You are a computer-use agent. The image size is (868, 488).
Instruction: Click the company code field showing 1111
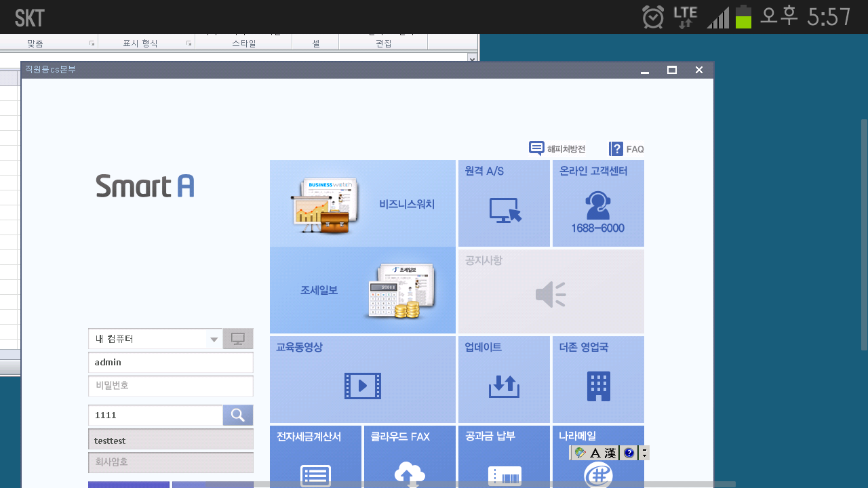pos(156,415)
